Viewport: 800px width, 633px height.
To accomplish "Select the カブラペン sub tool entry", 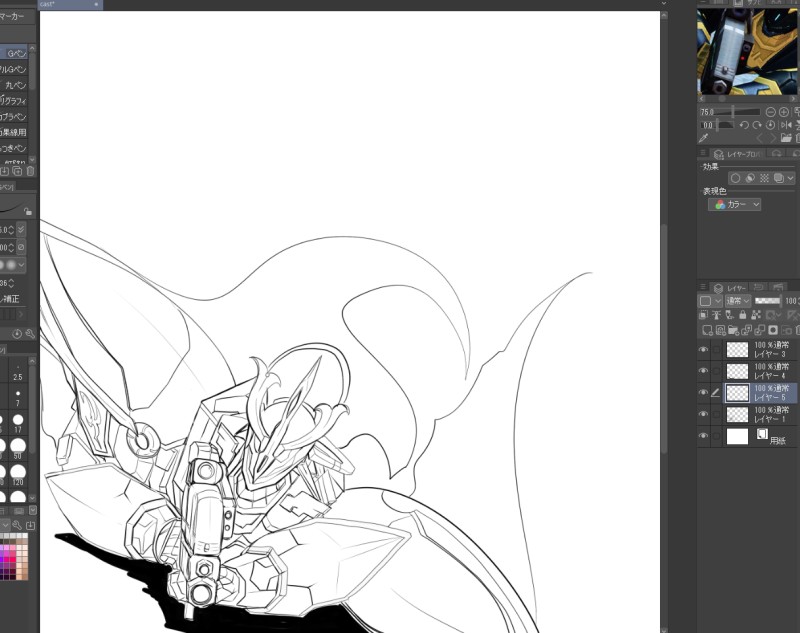I will pyautogui.click(x=14, y=116).
